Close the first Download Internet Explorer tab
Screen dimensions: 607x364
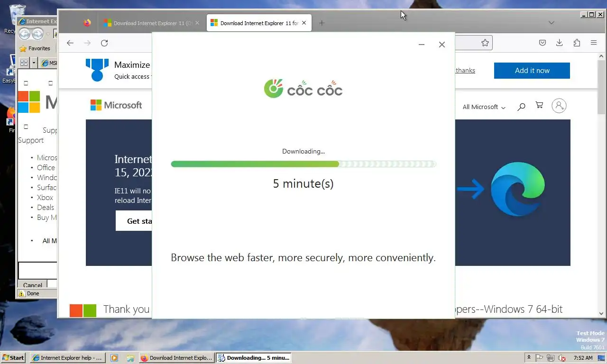click(197, 23)
